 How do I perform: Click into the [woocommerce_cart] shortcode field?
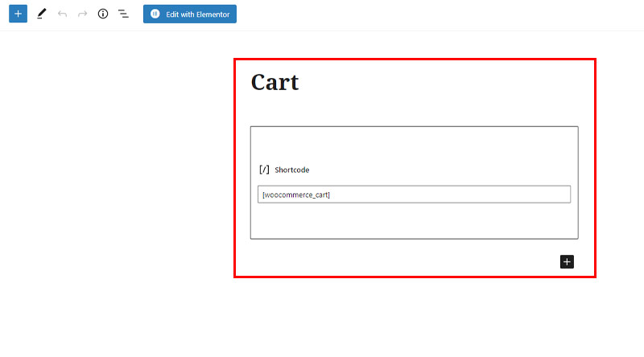pos(414,195)
